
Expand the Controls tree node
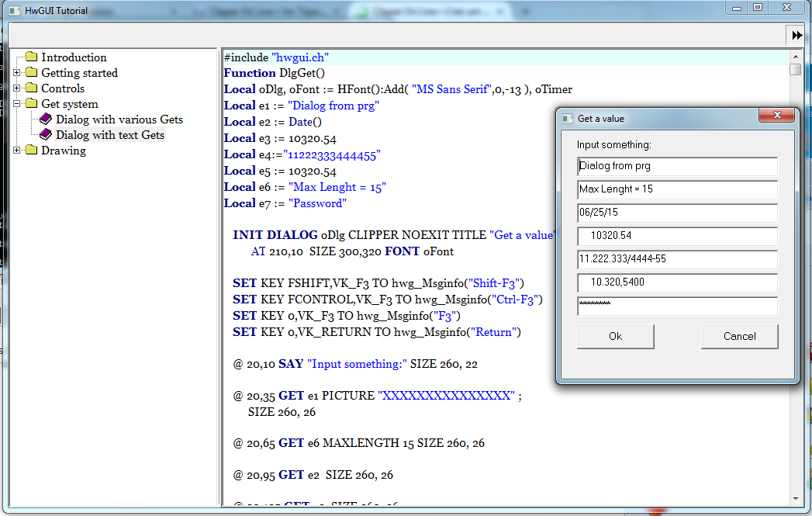[x=17, y=88]
